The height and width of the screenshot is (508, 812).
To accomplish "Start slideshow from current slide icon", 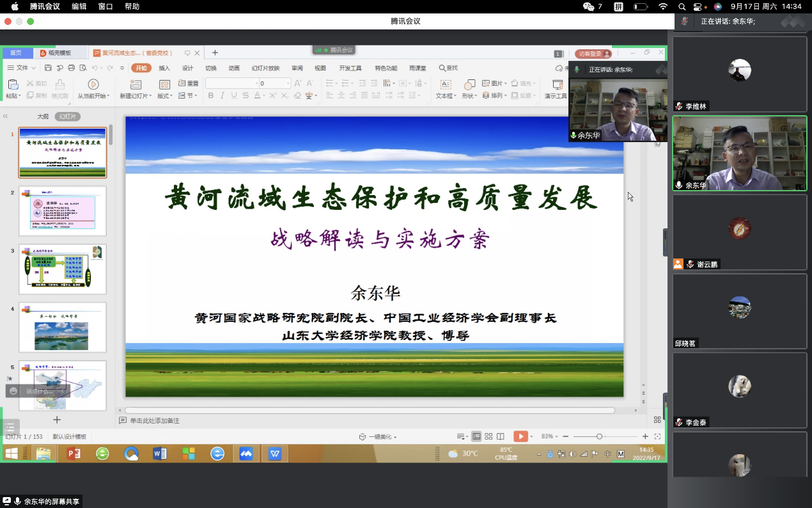I will (93, 84).
